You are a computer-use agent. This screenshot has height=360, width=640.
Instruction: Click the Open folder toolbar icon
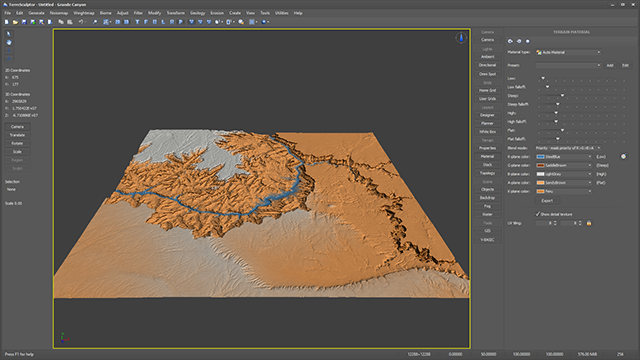16,22
